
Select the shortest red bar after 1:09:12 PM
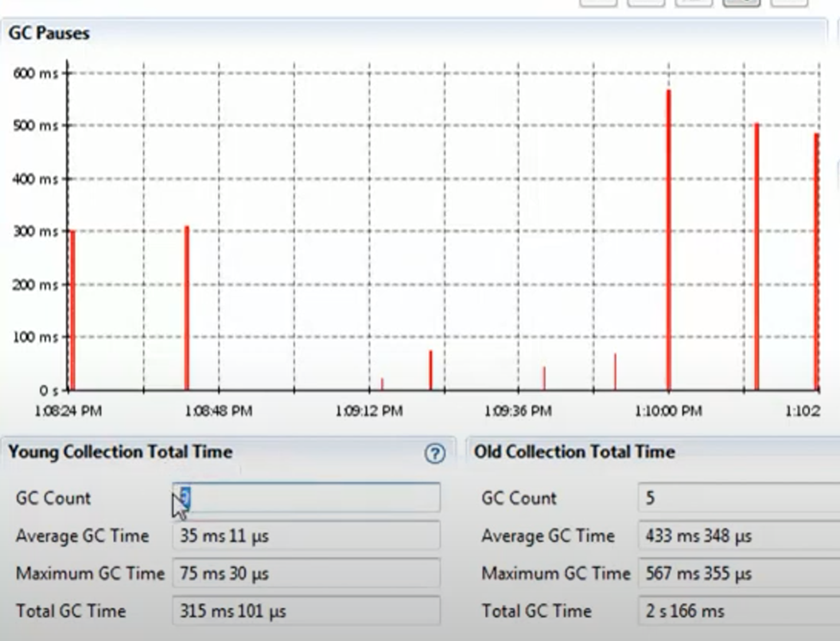pos(382,384)
